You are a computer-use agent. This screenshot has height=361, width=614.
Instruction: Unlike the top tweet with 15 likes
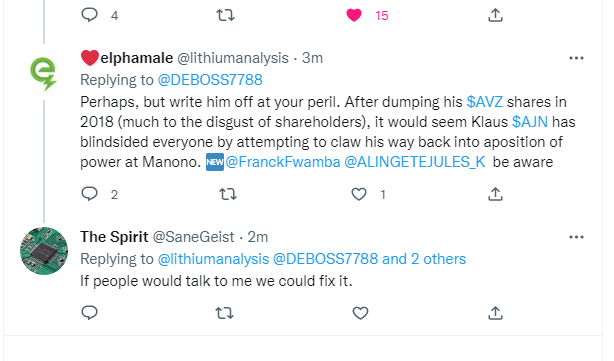click(x=354, y=15)
